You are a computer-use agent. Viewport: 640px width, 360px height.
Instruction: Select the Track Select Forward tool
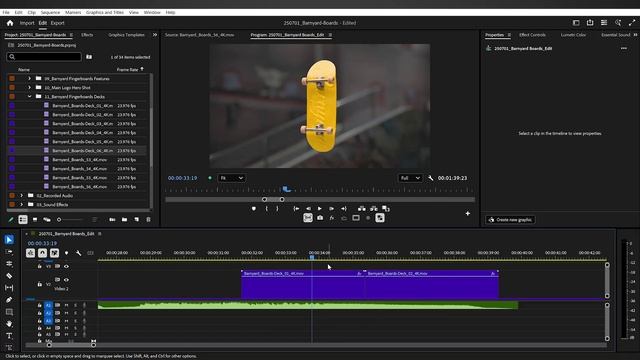[x=9, y=252]
